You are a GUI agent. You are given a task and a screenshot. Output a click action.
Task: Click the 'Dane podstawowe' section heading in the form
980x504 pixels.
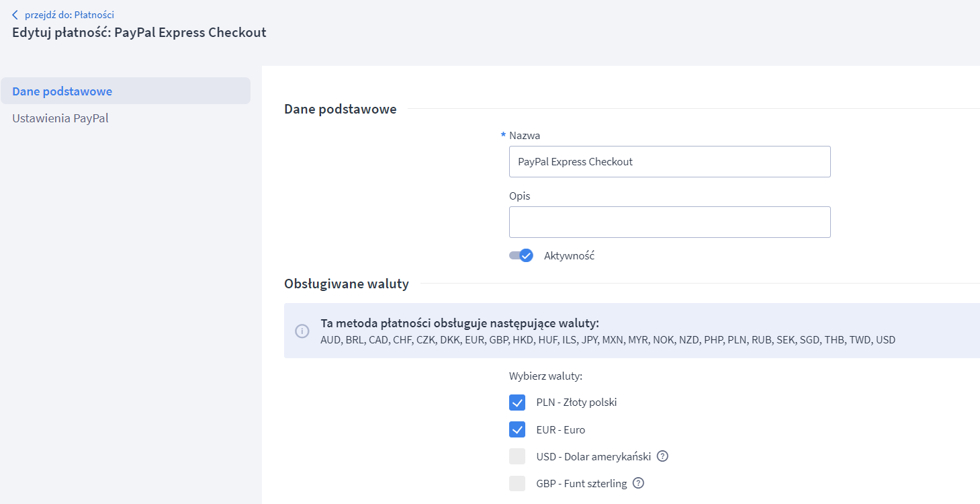[341, 109]
